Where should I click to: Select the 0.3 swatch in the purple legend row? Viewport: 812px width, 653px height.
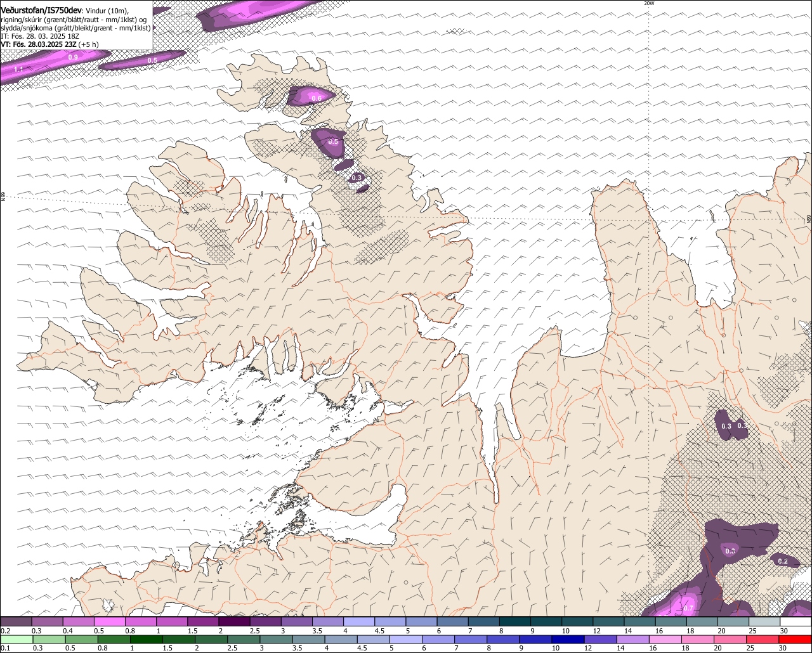click(x=47, y=621)
